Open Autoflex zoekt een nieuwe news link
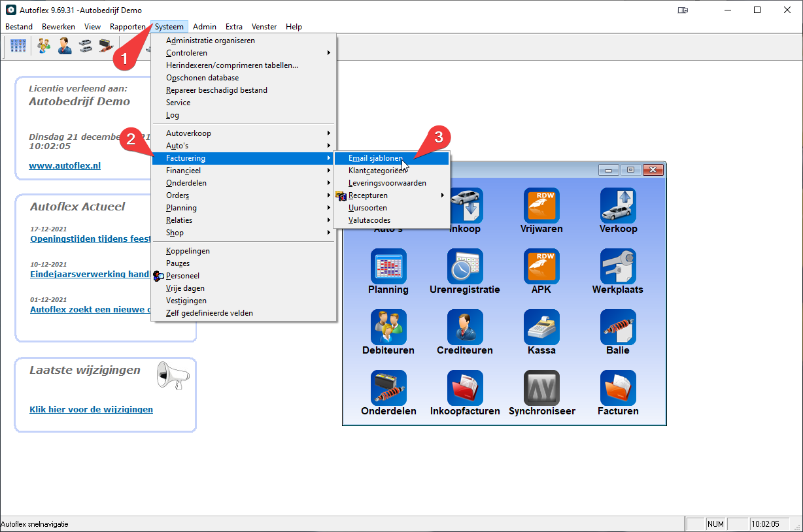The height and width of the screenshot is (532, 803). click(x=90, y=310)
